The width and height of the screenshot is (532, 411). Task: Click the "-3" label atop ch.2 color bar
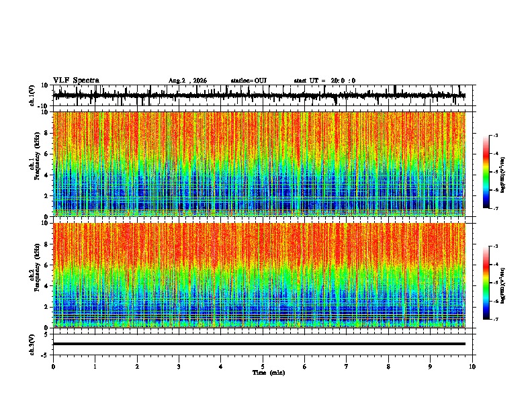495,246
